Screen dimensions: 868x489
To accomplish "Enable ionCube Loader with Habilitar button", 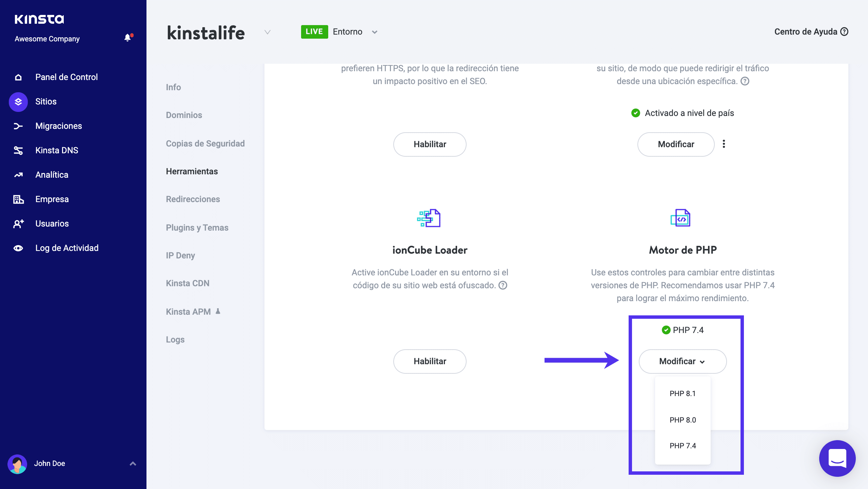I will pos(430,361).
